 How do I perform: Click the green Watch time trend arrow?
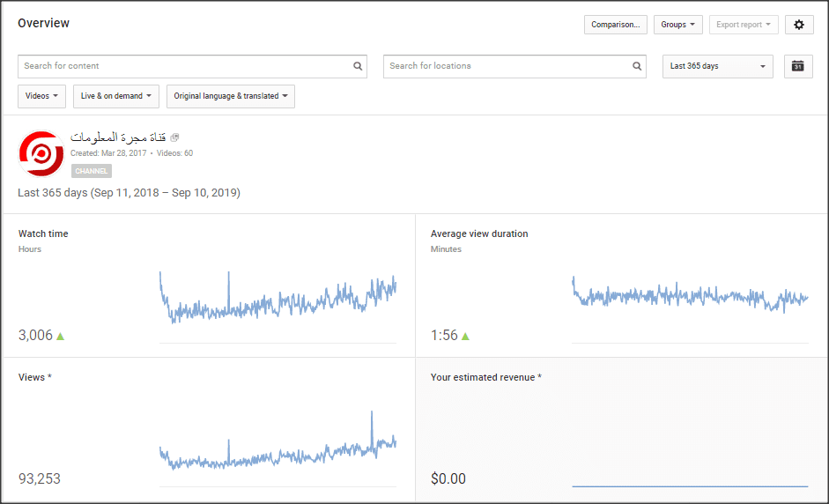60,336
